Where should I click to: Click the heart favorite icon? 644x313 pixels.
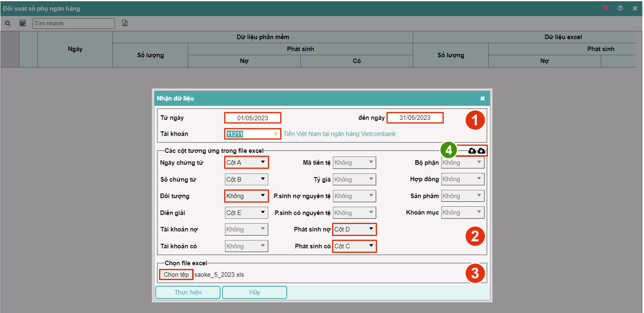(605, 8)
